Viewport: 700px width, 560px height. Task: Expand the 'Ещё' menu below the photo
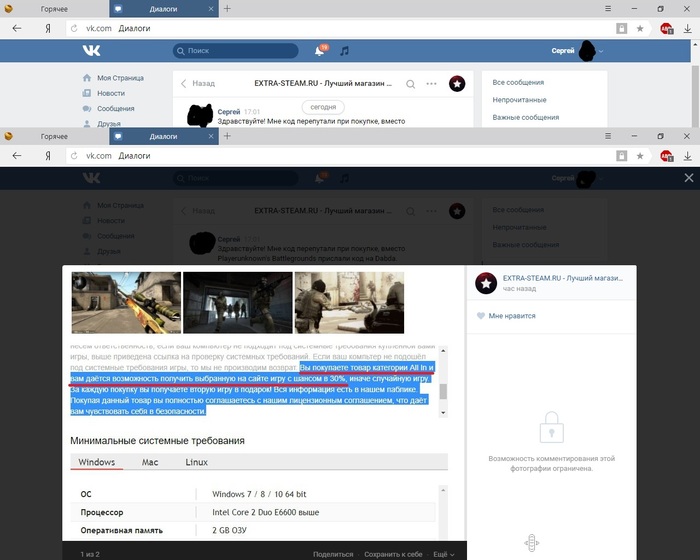point(440,553)
